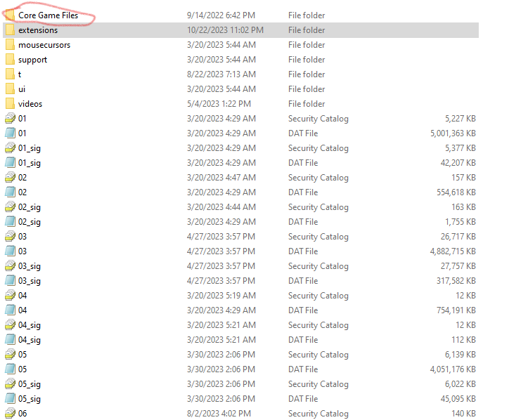Click the folder icon named t
This screenshot has width=509, height=420.
click(10, 74)
